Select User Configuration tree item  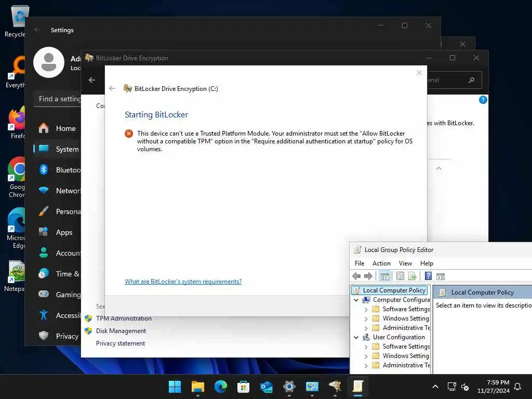(x=398, y=337)
